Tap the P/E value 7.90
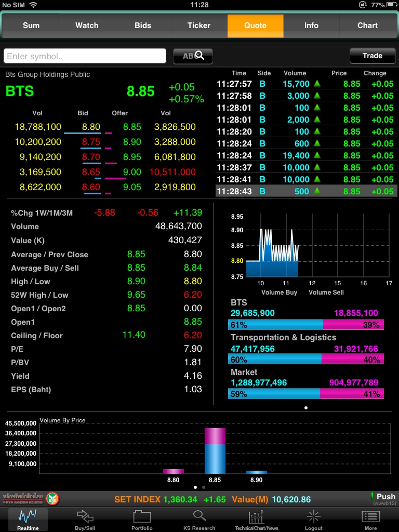The height and width of the screenshot is (532, 399). click(193, 349)
